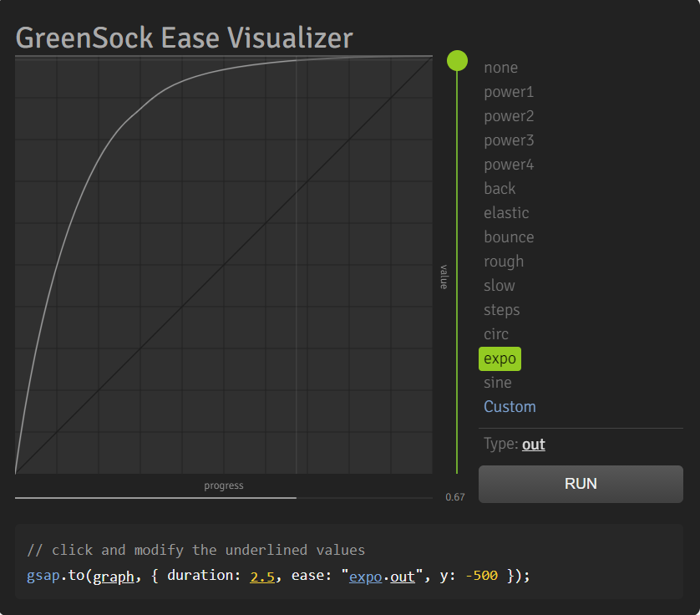
Task: Select the power4 ease
Action: coord(509,165)
